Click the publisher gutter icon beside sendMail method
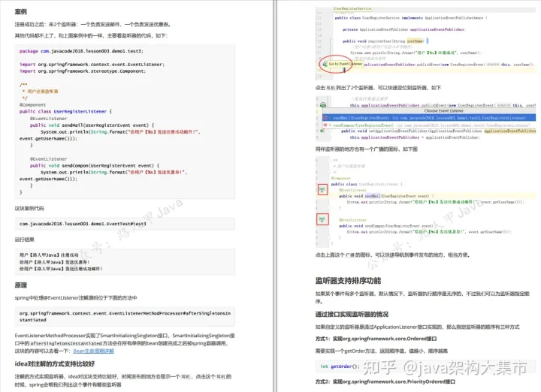Screen dimensions: 541x392 (x=322, y=190)
